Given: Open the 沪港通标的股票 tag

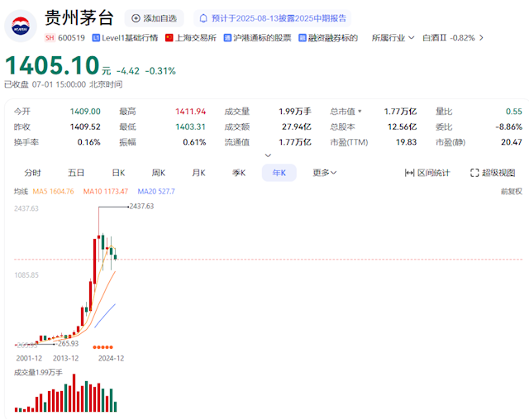Looking at the screenshot, I should tap(257, 38).
